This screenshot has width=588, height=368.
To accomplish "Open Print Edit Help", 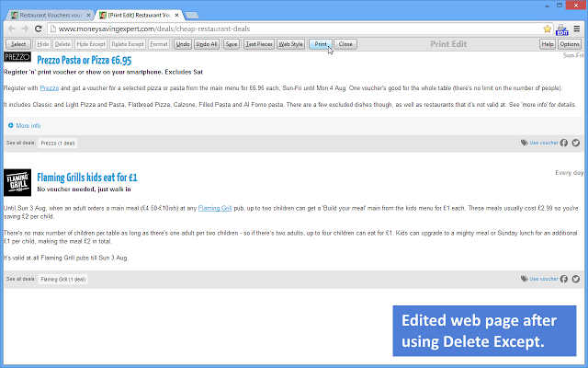I will click(x=548, y=44).
